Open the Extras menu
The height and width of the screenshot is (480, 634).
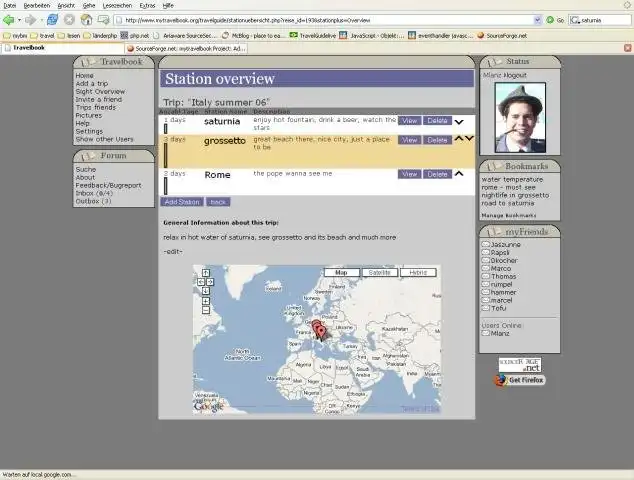click(x=147, y=6)
